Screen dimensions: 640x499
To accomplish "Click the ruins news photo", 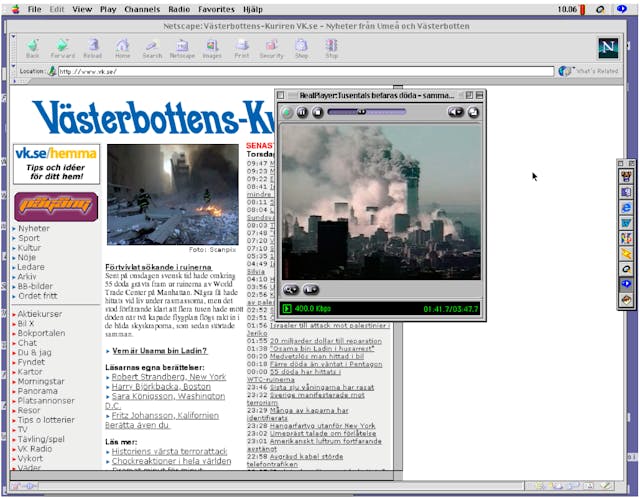I will (173, 195).
